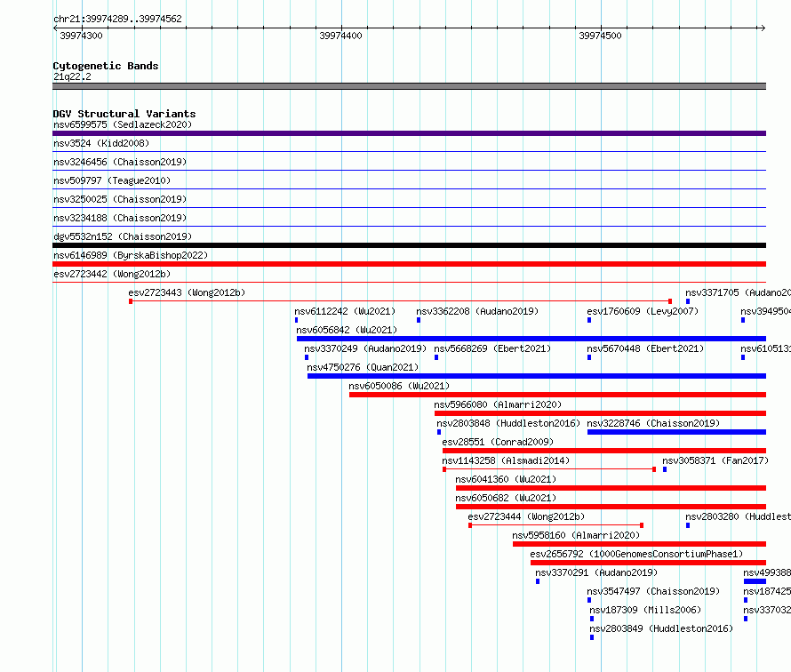
Task: Click the nsv5668269 (Ebert2021) marker
Action: pos(436,357)
